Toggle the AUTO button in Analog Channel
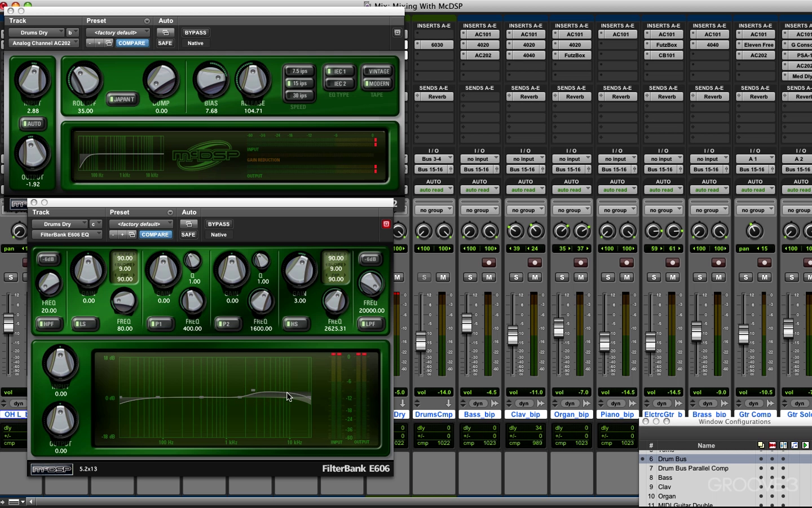Viewport: 812px width, 508px height. 32,124
